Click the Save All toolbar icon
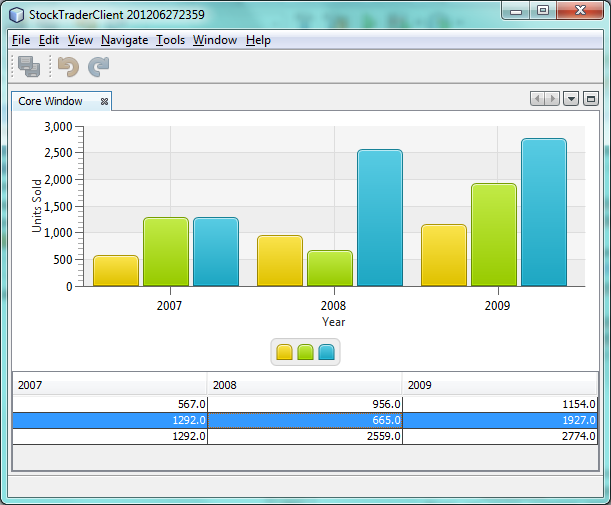The width and height of the screenshot is (611, 505). (x=29, y=67)
